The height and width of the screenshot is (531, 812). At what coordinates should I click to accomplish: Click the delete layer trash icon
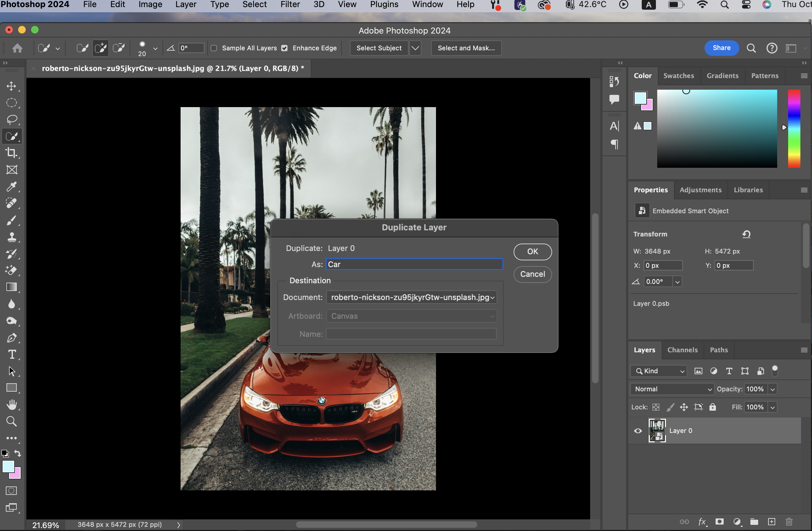pos(789,521)
